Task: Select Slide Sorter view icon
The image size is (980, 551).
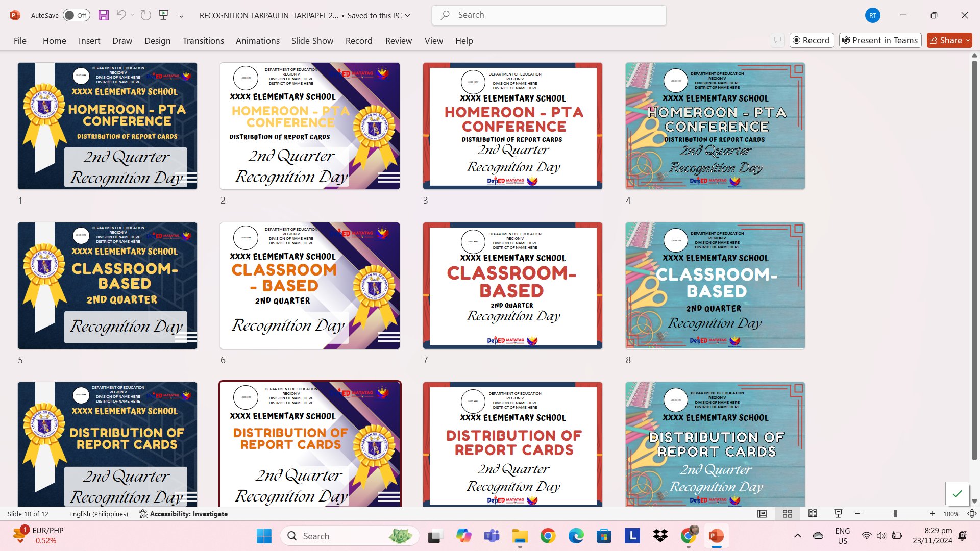Action: point(788,514)
